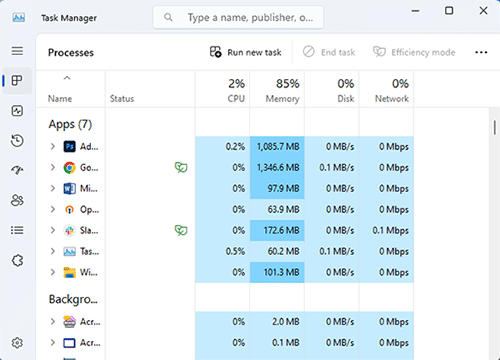Click the 172.6 MB memory cell
This screenshot has width=500, height=360.
277,230
